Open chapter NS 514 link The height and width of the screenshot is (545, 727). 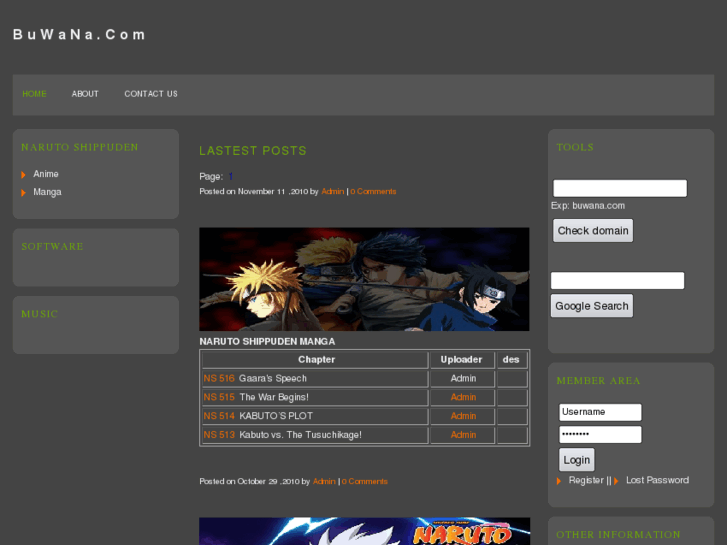pos(219,416)
